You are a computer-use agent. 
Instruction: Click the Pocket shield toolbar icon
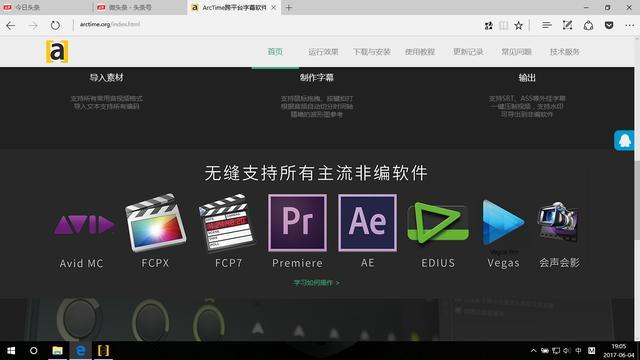point(609,25)
